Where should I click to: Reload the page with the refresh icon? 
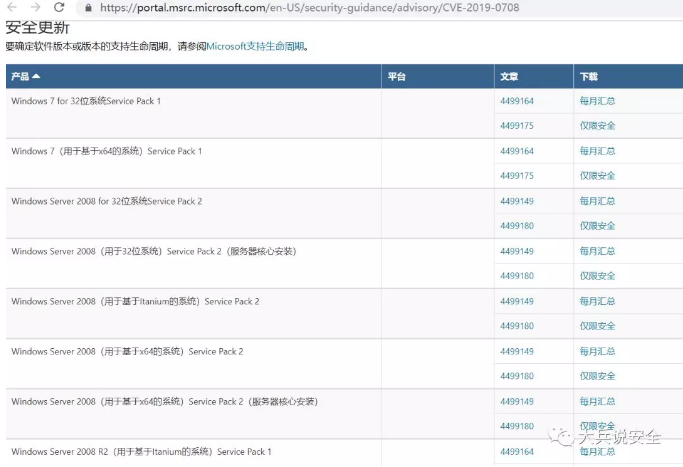point(59,7)
